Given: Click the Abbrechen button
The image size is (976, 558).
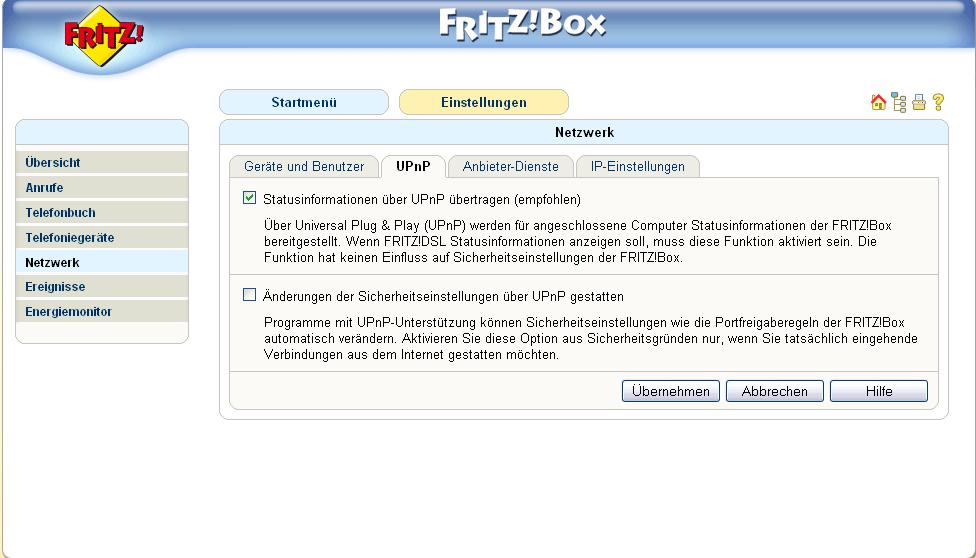Looking at the screenshot, I should pyautogui.click(x=774, y=391).
